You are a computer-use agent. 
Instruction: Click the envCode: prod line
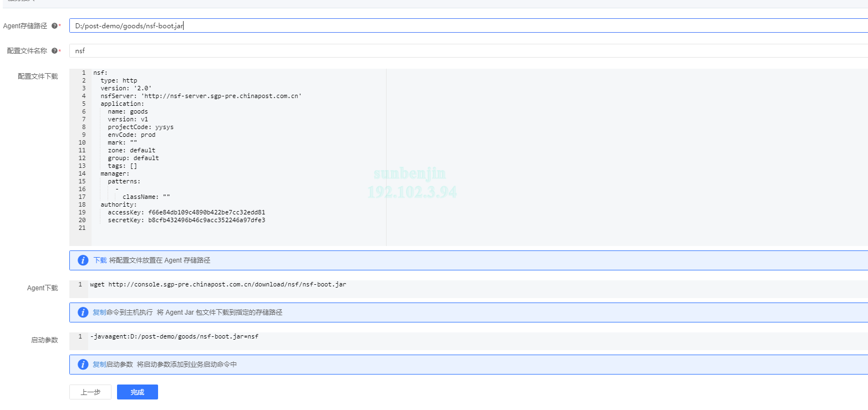pyautogui.click(x=131, y=135)
